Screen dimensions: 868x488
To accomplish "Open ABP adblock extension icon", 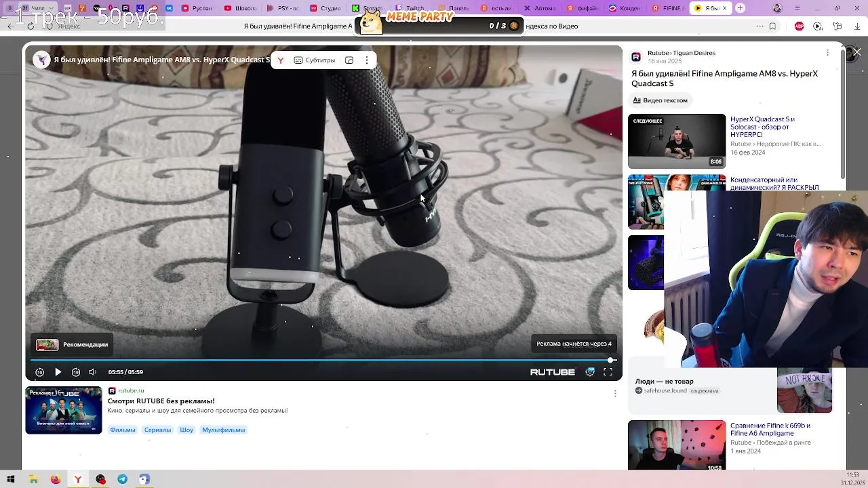I will coord(800,26).
